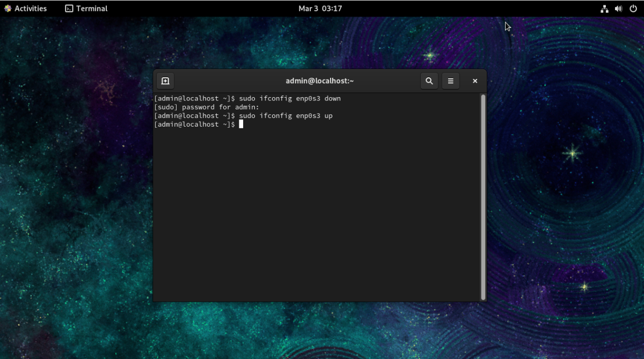
Task: Show the calendar from the Mar 3 clock
Action: 320,9
